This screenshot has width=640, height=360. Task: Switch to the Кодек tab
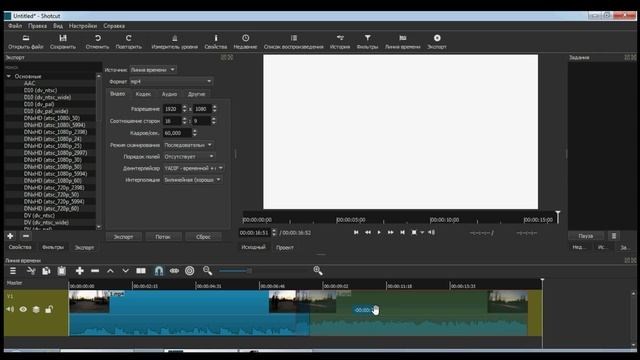[143, 94]
